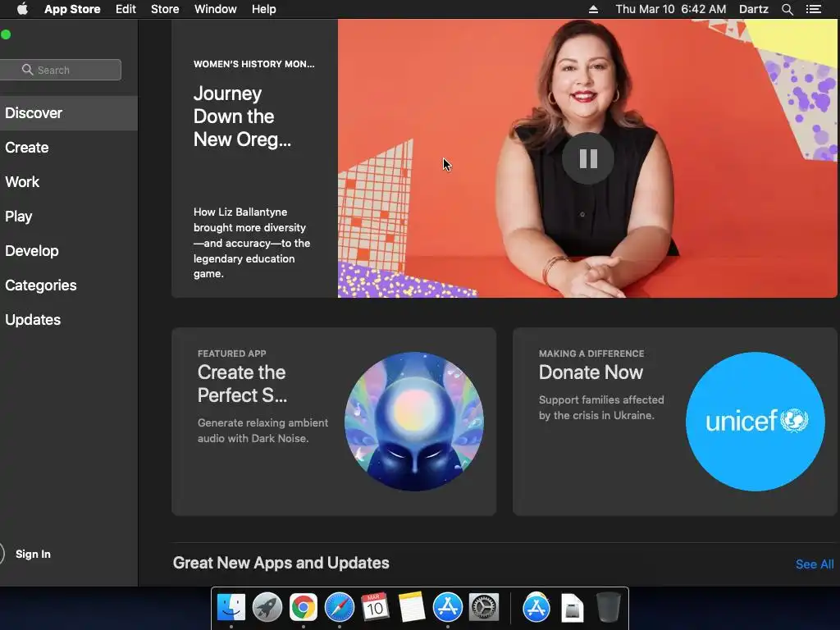The width and height of the screenshot is (840, 630).
Task: Click the running App Store dock icon
Action: [x=447, y=608]
